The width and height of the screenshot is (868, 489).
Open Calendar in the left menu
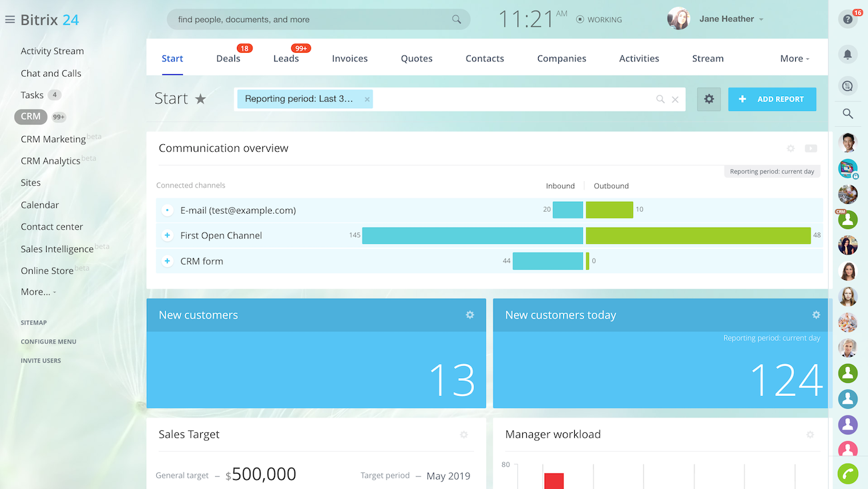(x=39, y=205)
